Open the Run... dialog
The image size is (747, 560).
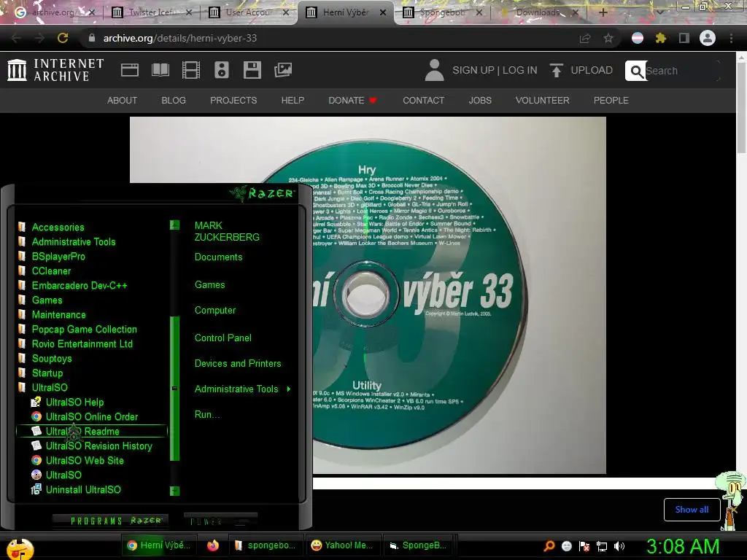coord(207,415)
